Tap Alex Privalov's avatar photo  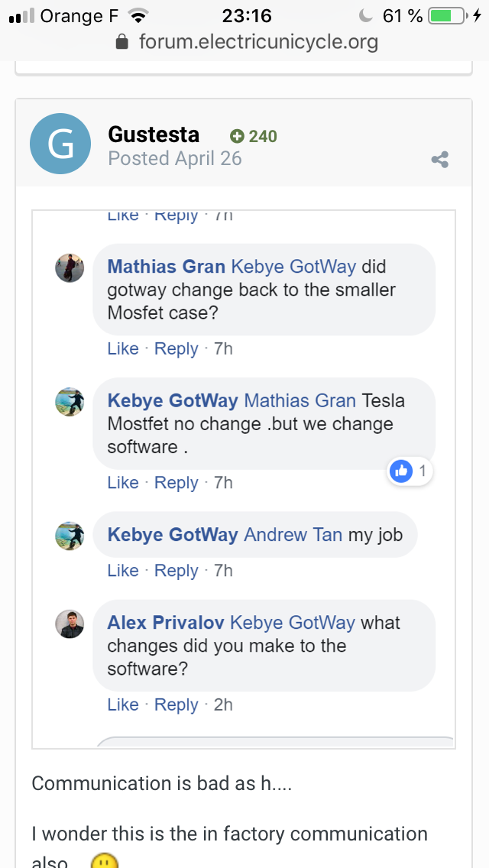point(70,623)
